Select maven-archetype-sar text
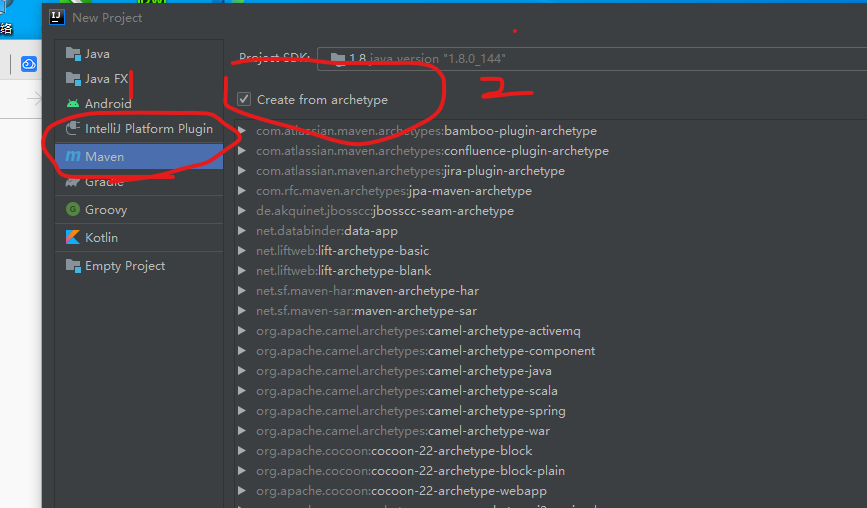Image resolution: width=867 pixels, height=508 pixels. (416, 311)
